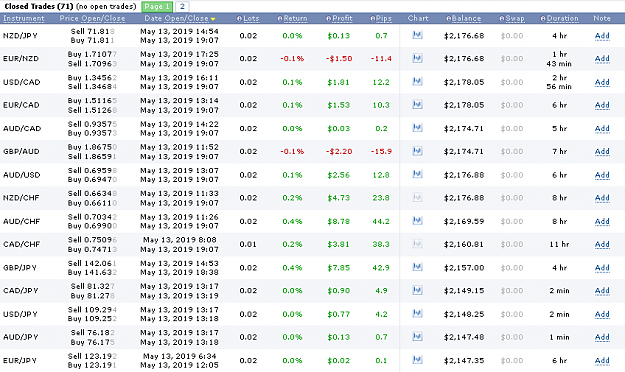The height and width of the screenshot is (372, 625).
Task: Add a note to AUD/JPY trade
Action: click(602, 337)
